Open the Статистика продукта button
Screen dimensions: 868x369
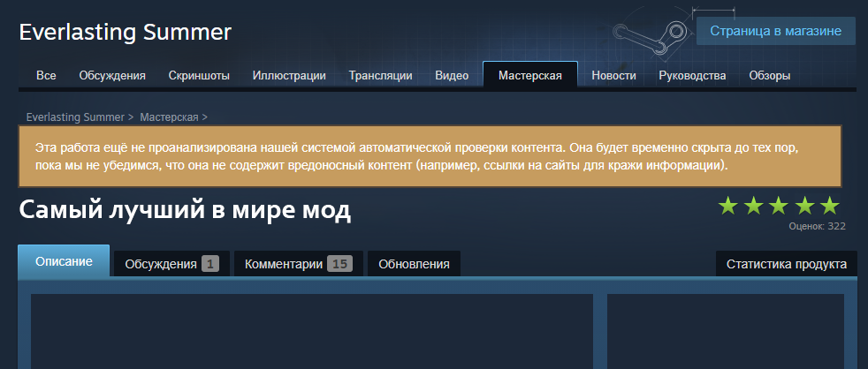click(x=786, y=264)
